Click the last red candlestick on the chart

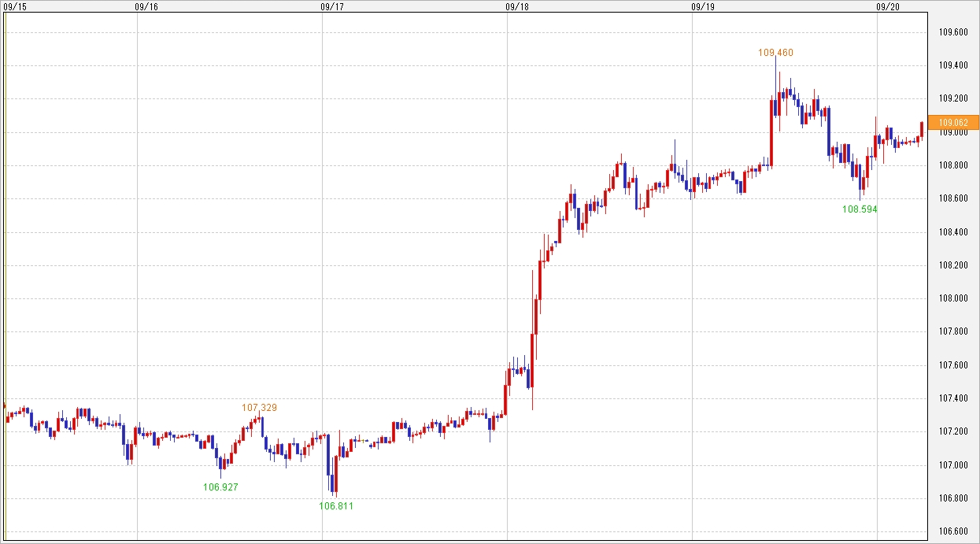coord(922,129)
